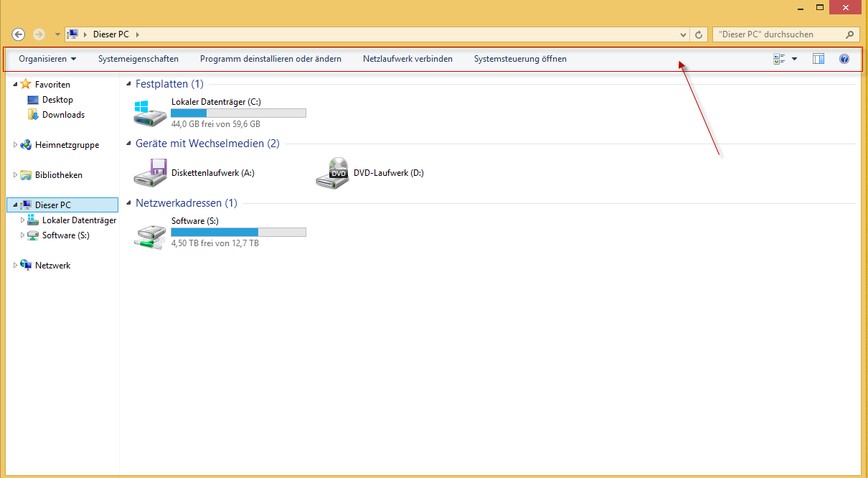This screenshot has width=868, height=478.
Task: Select Bibliotheken in the navigation pane
Action: [58, 175]
